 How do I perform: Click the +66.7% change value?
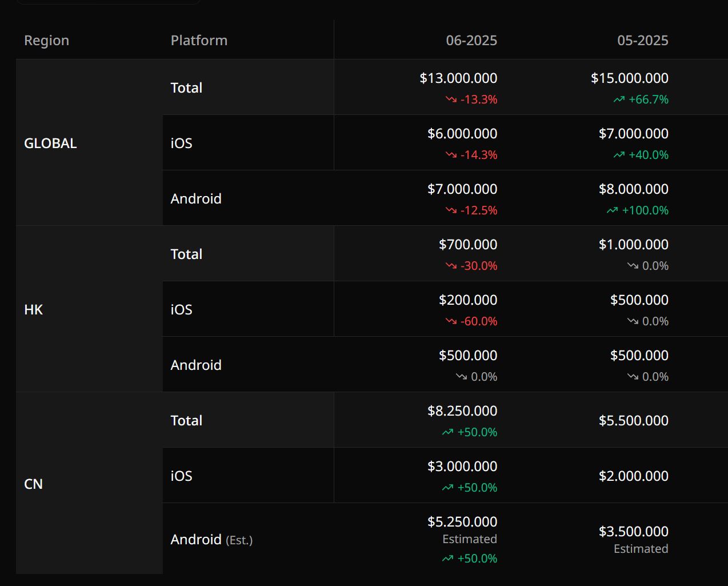[649, 99]
